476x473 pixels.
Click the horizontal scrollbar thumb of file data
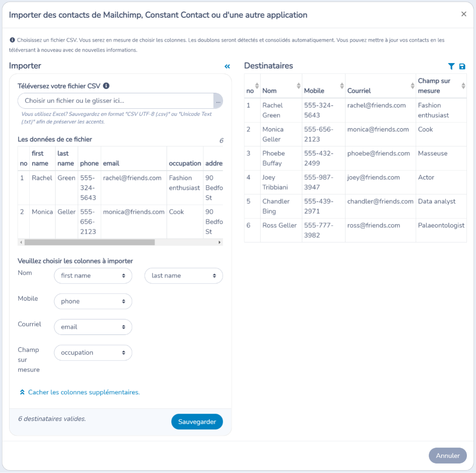point(90,242)
